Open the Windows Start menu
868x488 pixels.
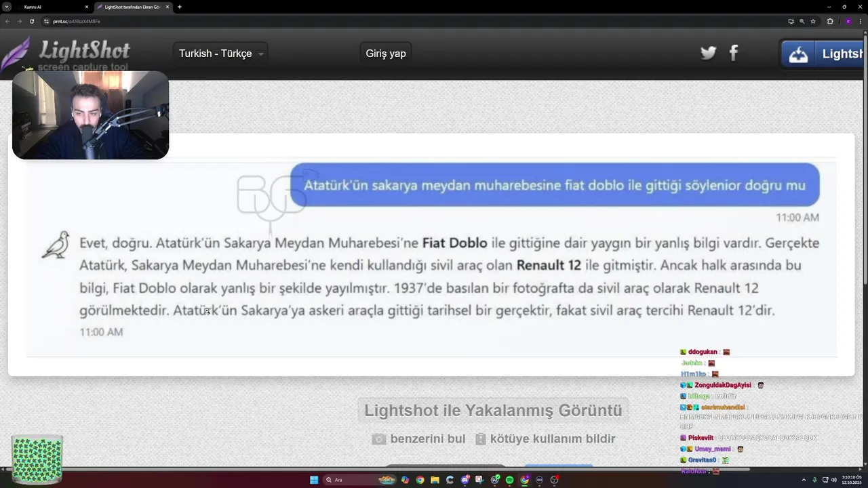(314, 480)
